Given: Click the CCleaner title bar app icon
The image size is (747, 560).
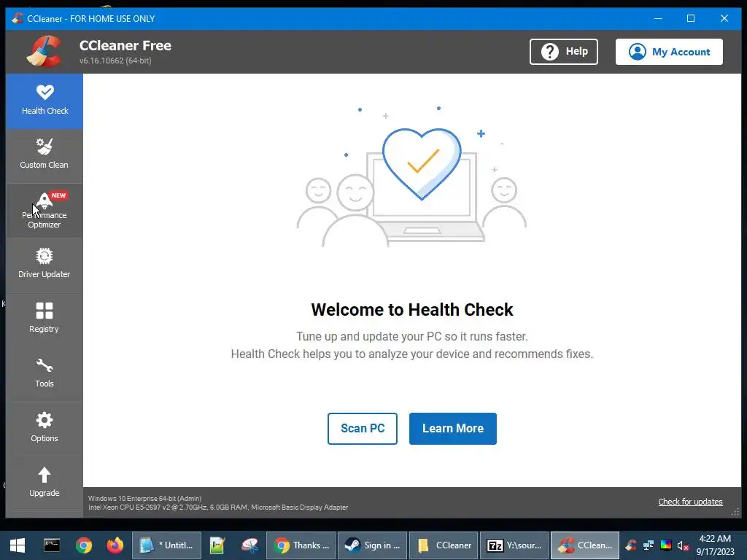Looking at the screenshot, I should coord(18,18).
